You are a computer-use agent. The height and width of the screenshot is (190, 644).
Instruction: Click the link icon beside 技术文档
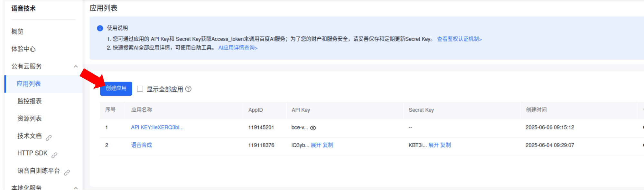coord(49,138)
